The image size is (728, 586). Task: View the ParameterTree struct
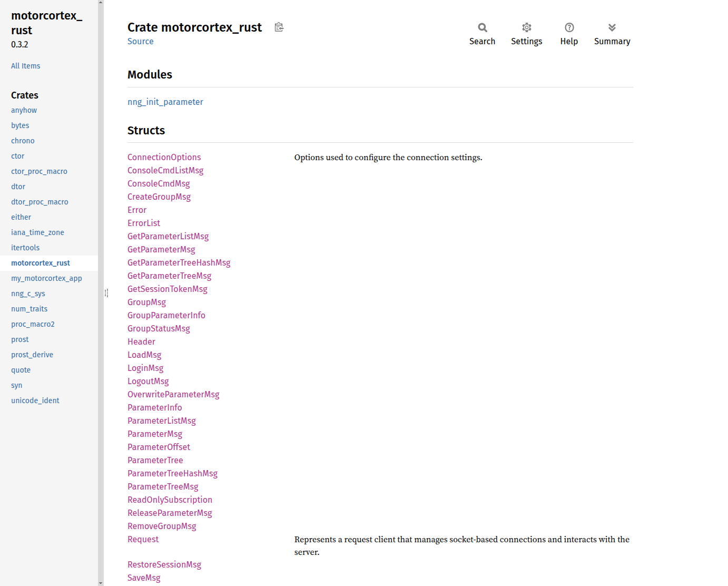click(155, 461)
